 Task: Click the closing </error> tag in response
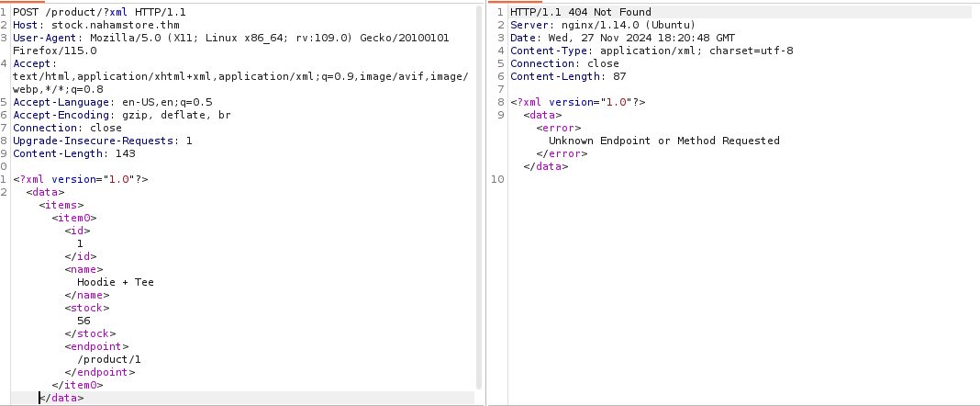click(562, 153)
